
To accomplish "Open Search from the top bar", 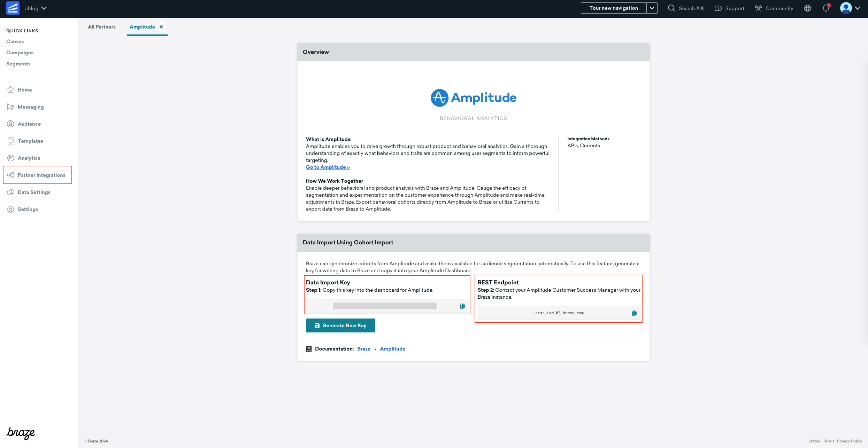I will tap(686, 8).
